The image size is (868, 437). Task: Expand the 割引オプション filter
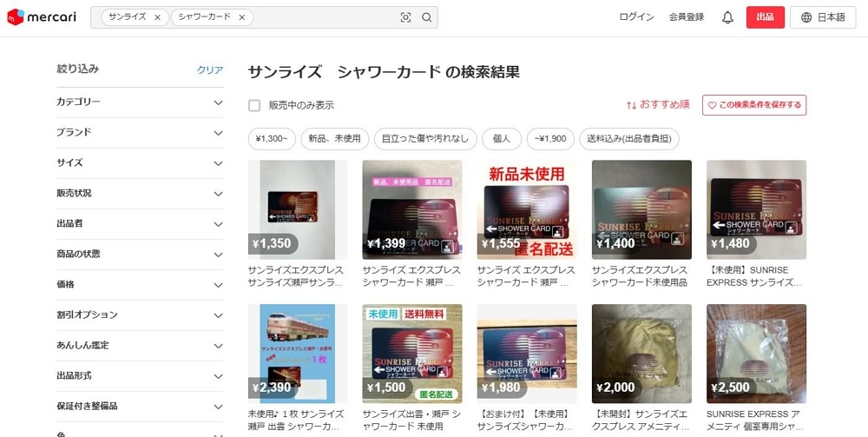click(x=140, y=315)
